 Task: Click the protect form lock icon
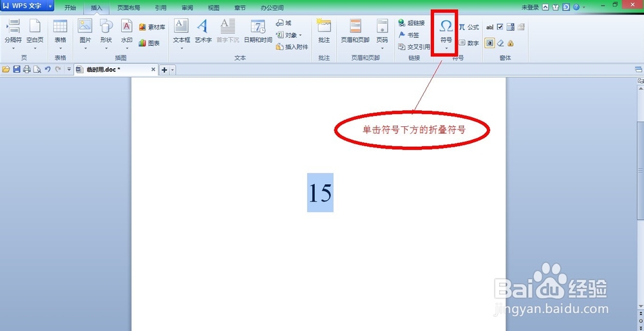[x=511, y=43]
